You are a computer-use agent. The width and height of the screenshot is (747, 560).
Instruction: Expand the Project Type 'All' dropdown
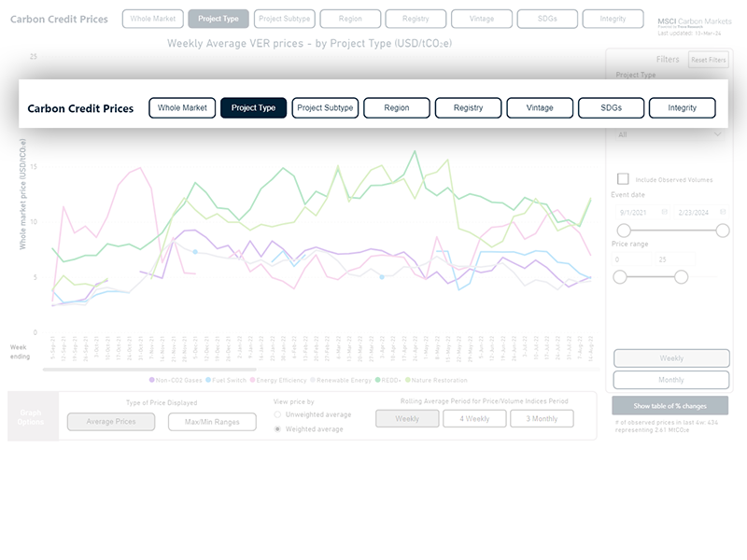(668, 134)
